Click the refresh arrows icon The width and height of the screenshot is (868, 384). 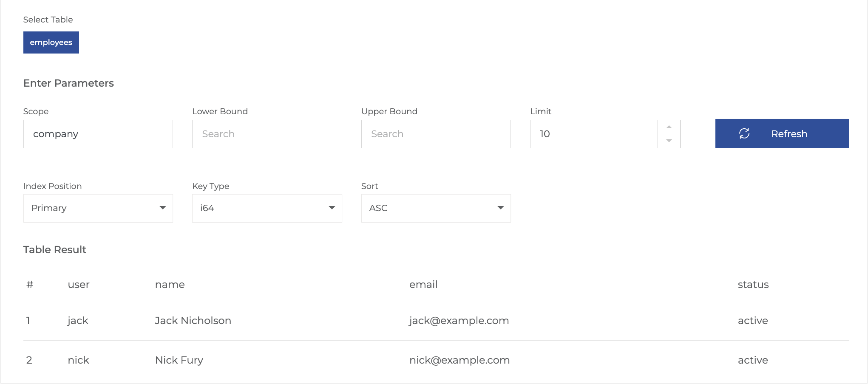744,133
